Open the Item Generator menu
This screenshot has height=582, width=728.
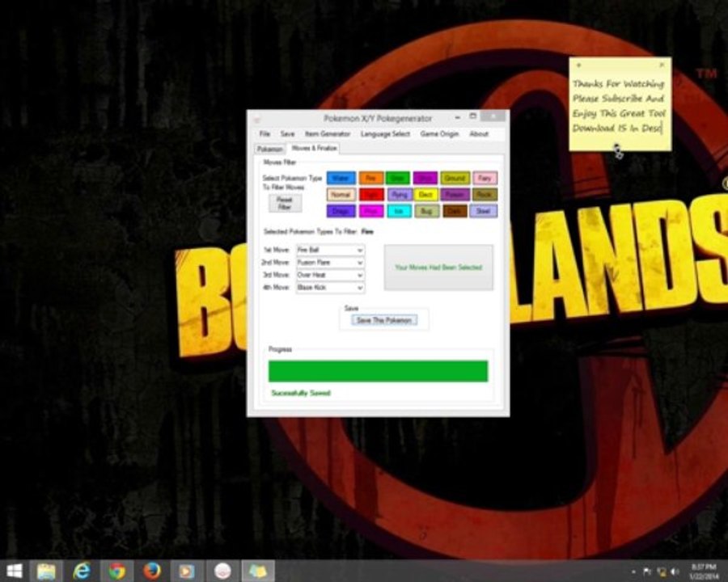pyautogui.click(x=328, y=133)
